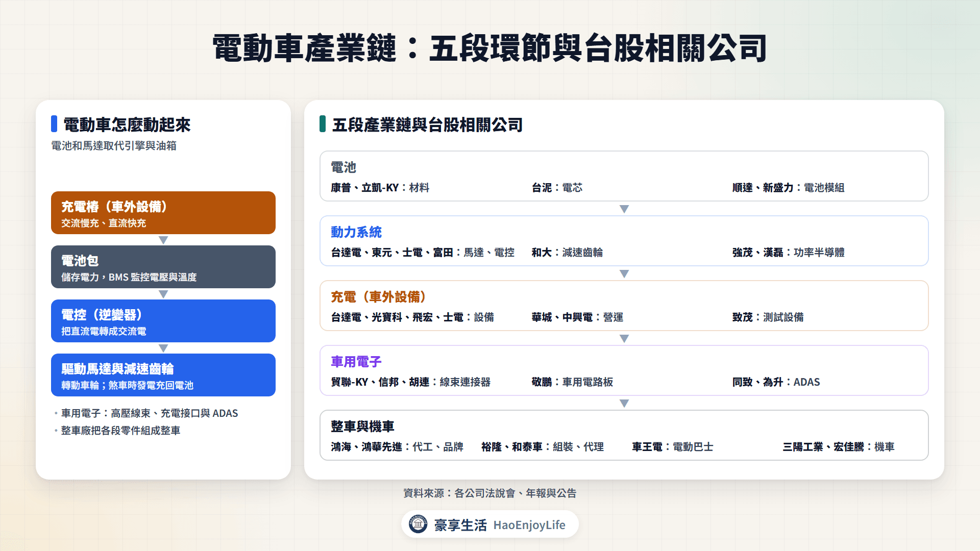Image resolution: width=980 pixels, height=551 pixels.
Task: Click 強茂、漢磊：功率半導體 entry
Action: click(788, 253)
